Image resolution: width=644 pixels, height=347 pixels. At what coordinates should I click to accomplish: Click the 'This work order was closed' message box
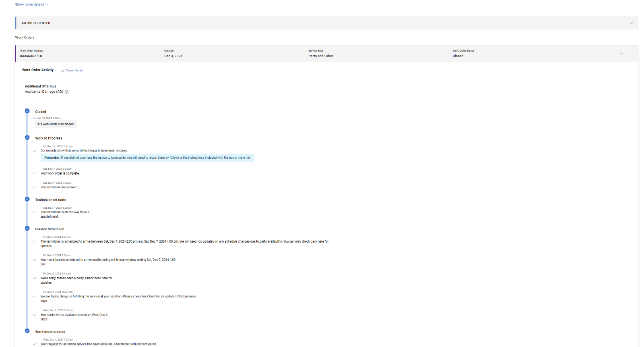click(55, 124)
